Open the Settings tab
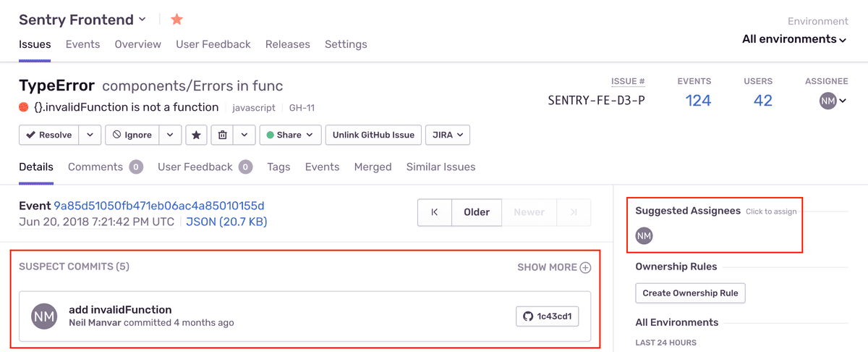The image size is (868, 352). click(346, 44)
